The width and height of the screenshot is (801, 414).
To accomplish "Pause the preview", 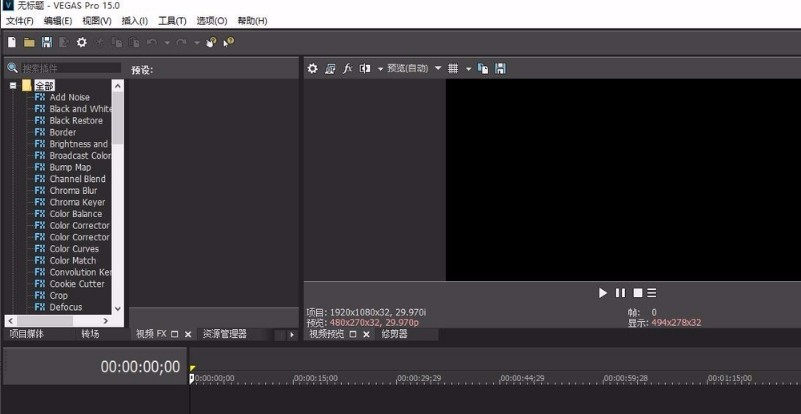I will click(620, 293).
